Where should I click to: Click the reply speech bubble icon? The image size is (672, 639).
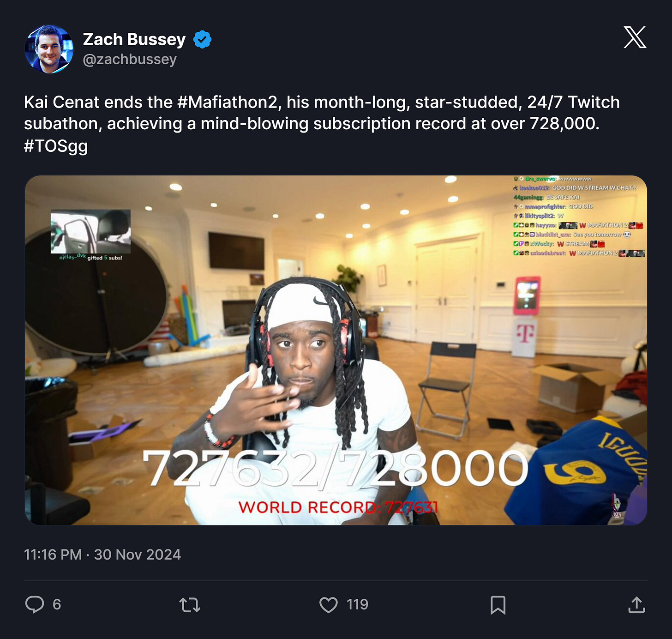35,604
